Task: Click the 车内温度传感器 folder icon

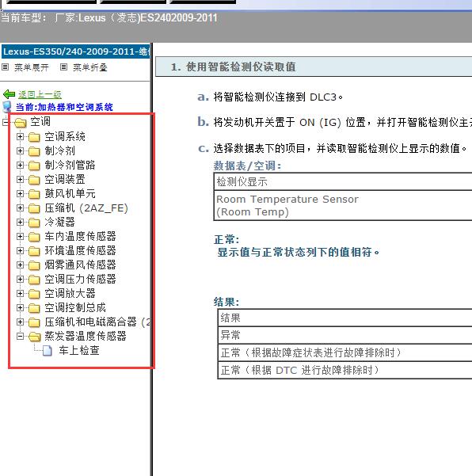Action: [x=34, y=237]
